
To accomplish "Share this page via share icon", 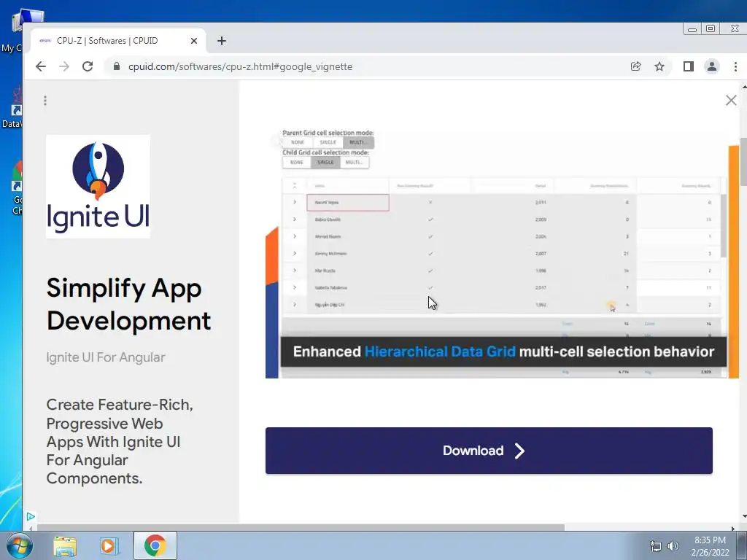I will pyautogui.click(x=635, y=66).
